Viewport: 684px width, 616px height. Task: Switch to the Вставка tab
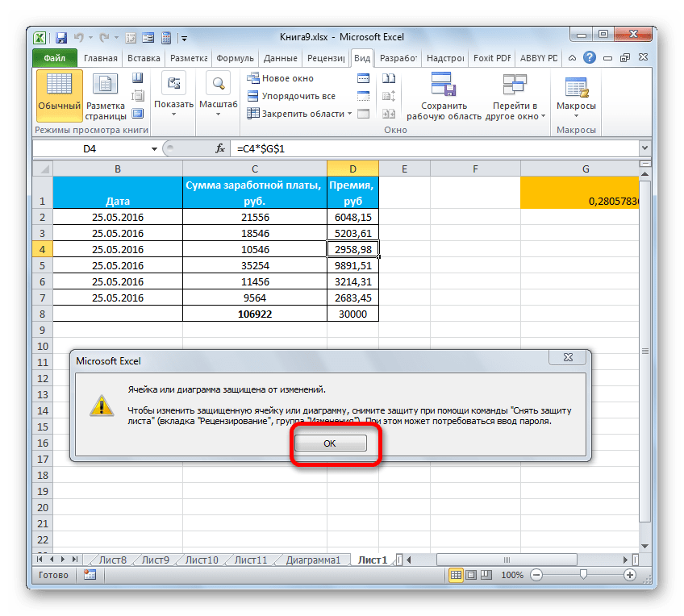click(x=144, y=58)
